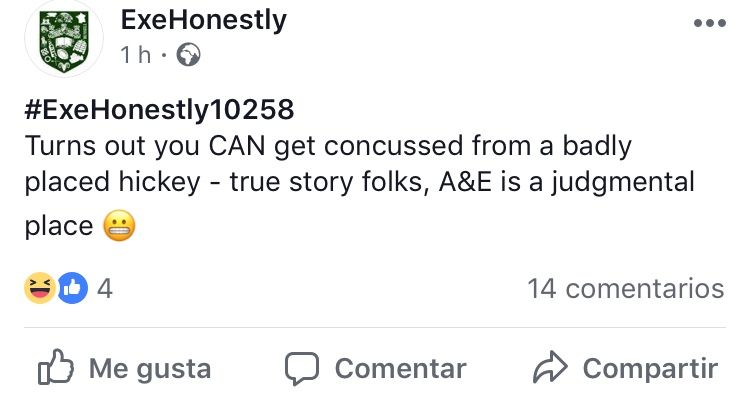Toggle the Me gusta like button
The height and width of the screenshot is (405, 750).
pyautogui.click(x=124, y=368)
